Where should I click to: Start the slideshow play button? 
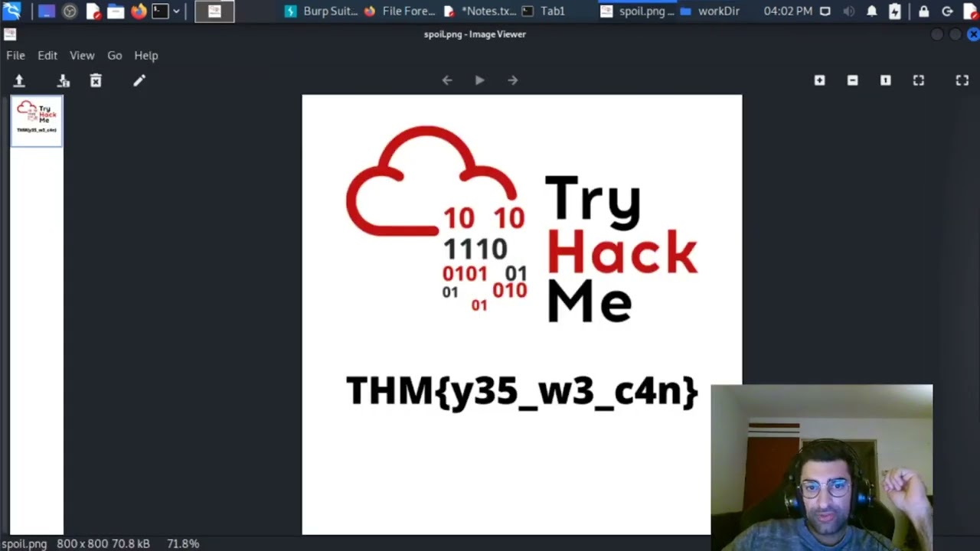tap(479, 80)
